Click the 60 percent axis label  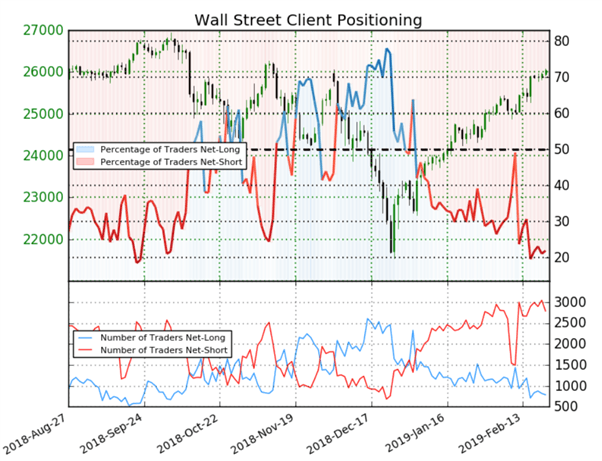[x=562, y=113]
